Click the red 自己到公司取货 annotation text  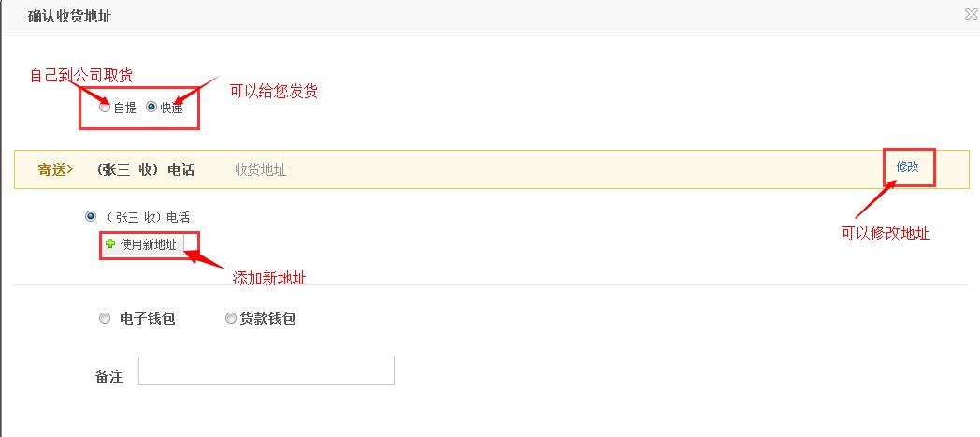81,76
